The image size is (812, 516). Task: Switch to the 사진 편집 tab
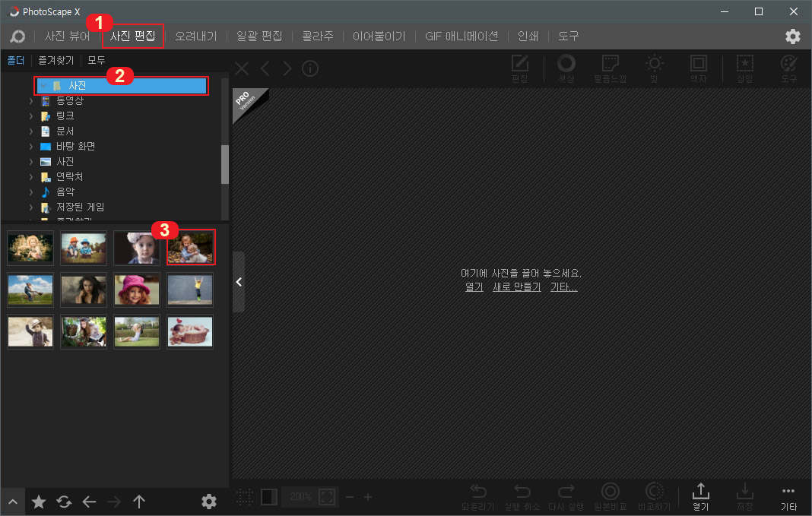(132, 36)
